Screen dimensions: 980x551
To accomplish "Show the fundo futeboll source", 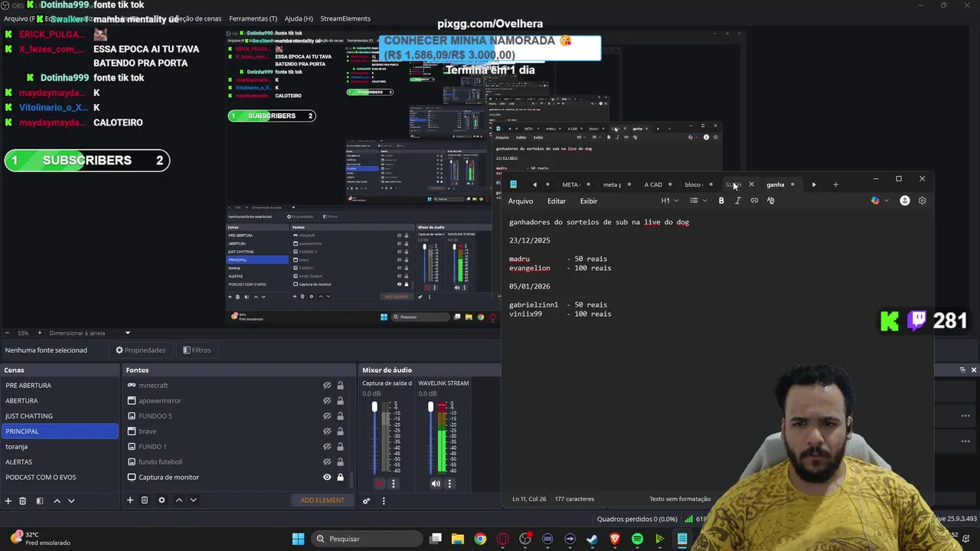I will pyautogui.click(x=327, y=462).
